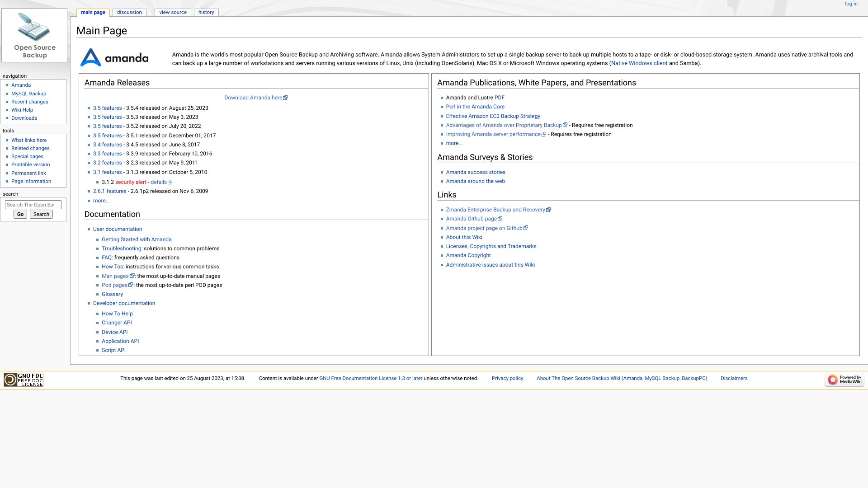Open the 3.1.2 security alert details link
The image size is (868, 488).
(161, 183)
